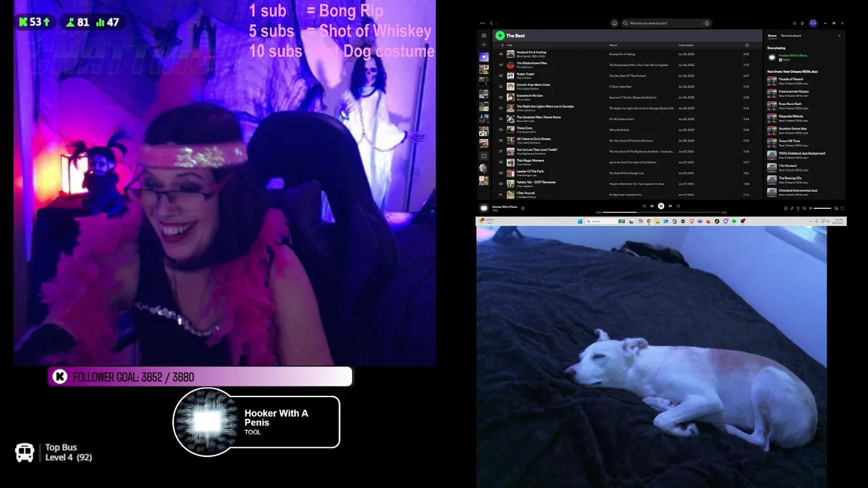Play The Best playlist with green button

click(x=500, y=35)
